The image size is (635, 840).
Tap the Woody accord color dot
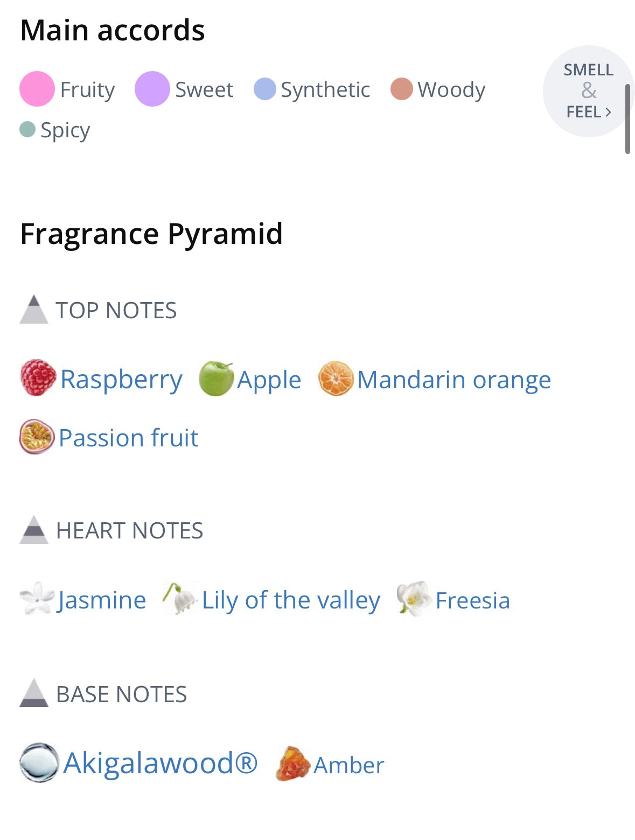tap(402, 89)
